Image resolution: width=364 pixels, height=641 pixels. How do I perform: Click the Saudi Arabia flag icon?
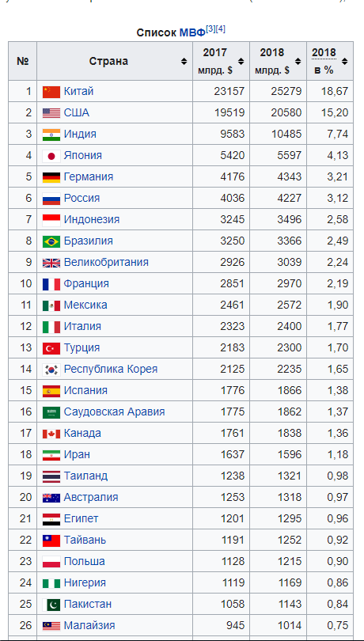click(51, 412)
